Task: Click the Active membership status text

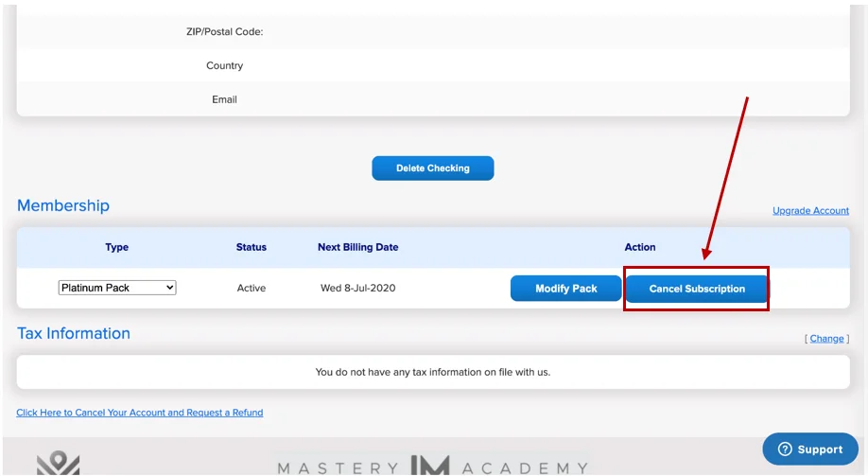Action: 252,288
